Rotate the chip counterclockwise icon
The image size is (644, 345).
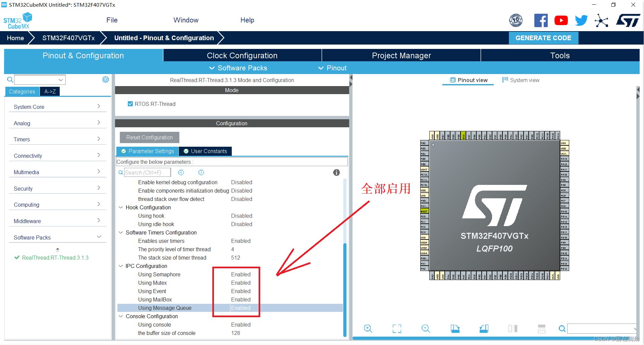tap(484, 329)
